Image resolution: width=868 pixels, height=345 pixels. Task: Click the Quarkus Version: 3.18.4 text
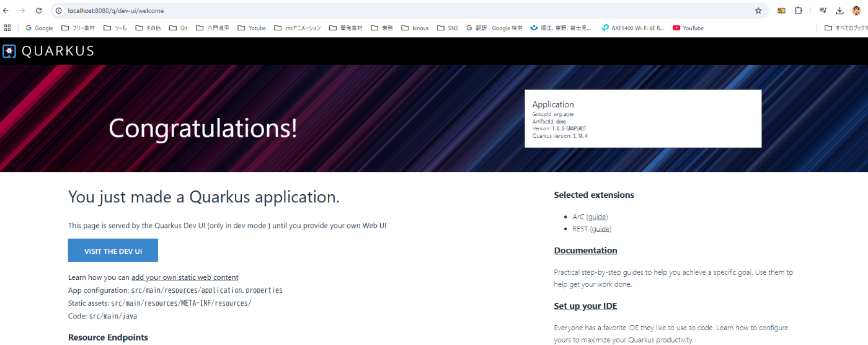[x=560, y=135]
